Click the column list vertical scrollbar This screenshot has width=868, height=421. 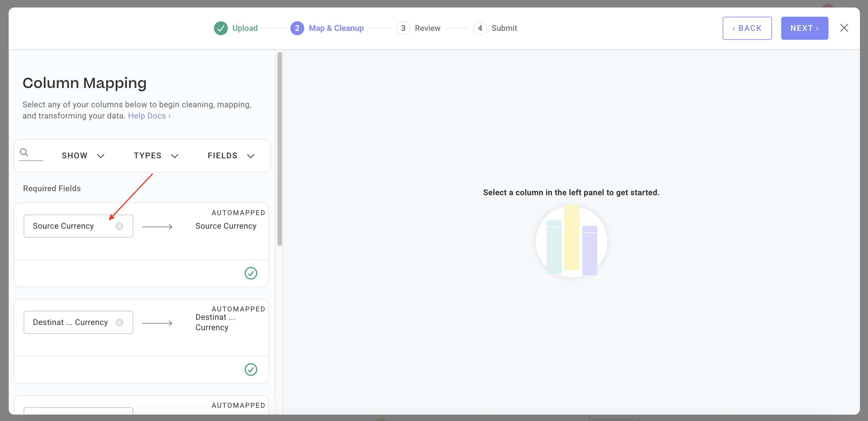[x=279, y=148]
